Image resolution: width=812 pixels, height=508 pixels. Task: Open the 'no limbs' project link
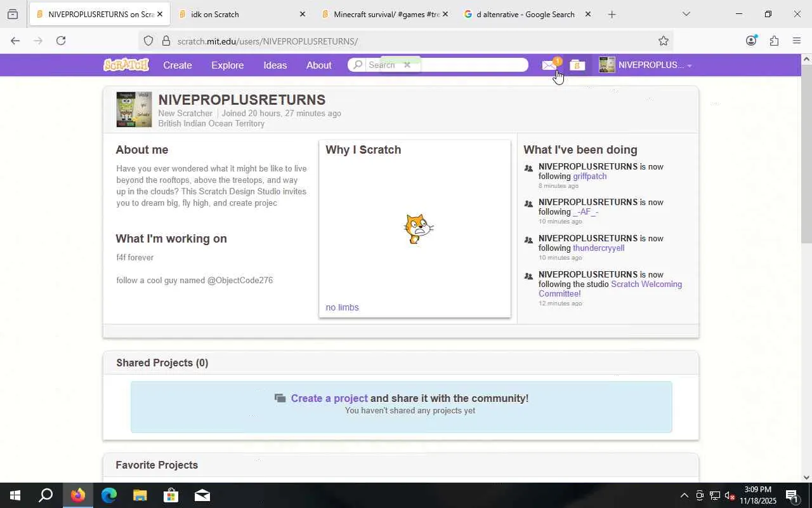click(342, 307)
